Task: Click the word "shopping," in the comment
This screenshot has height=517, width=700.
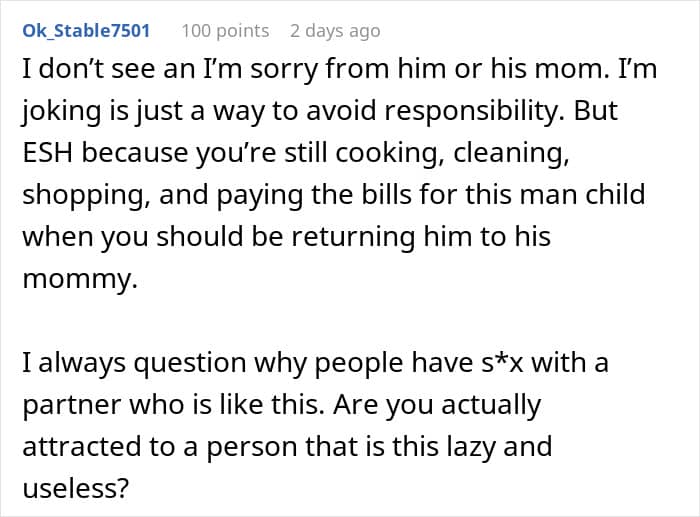Action: point(87,196)
